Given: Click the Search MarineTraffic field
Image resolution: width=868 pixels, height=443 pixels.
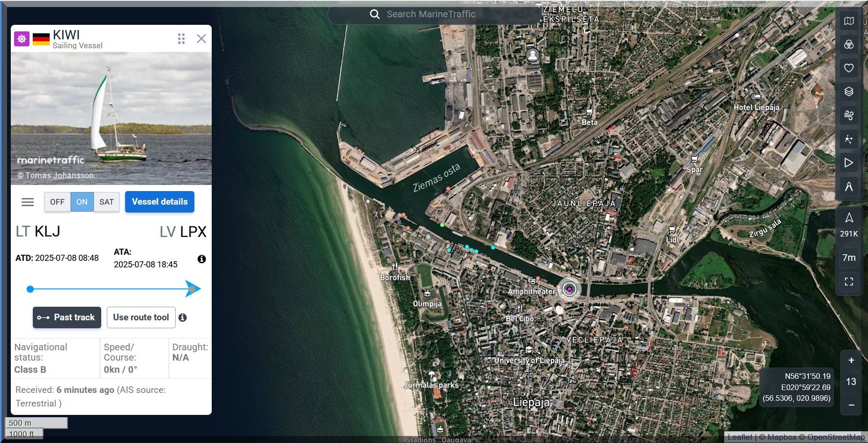Looking at the screenshot, I should pos(431,15).
